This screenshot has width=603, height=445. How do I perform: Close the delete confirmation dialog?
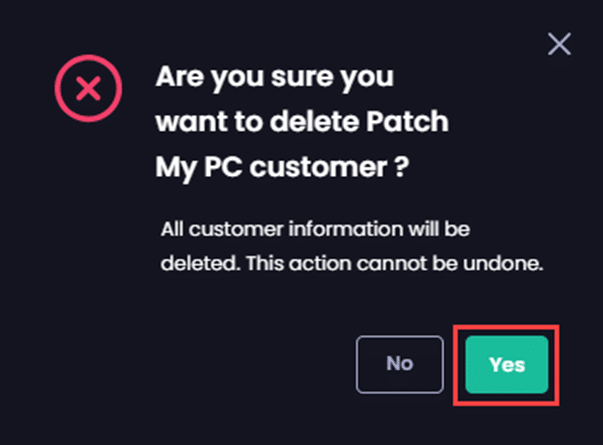click(559, 44)
